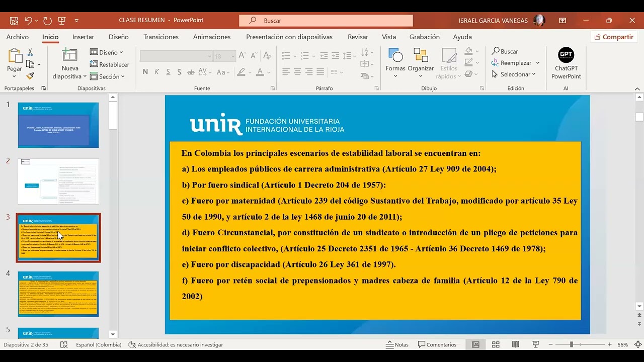Click the Cut scissors icon
The image size is (644, 362).
pyautogui.click(x=30, y=52)
